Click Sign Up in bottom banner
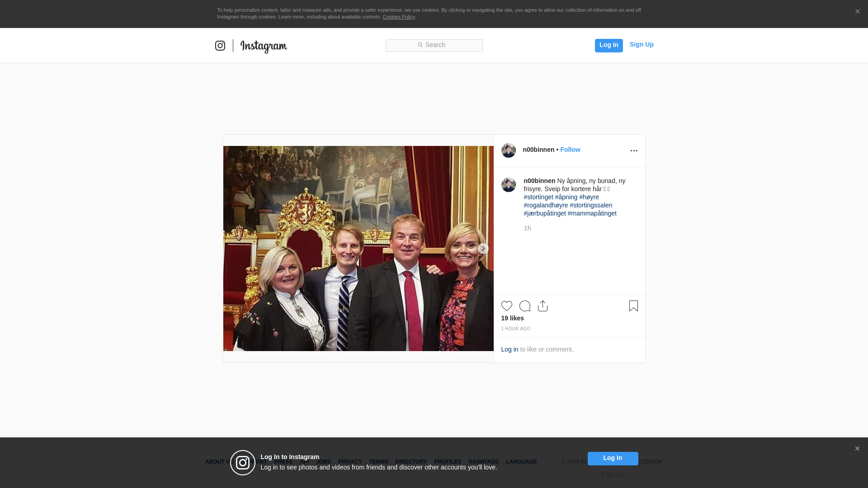This screenshot has width=868, height=488. coord(613,474)
